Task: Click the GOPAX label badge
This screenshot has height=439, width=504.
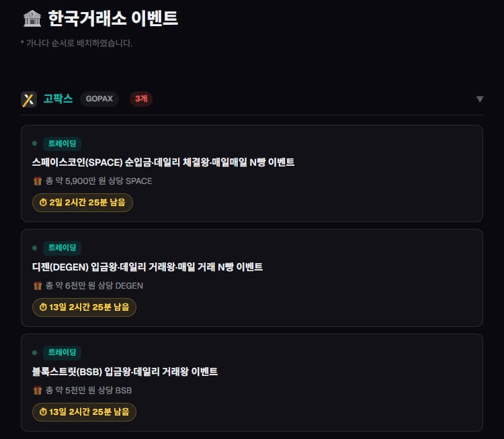Action: click(x=99, y=99)
